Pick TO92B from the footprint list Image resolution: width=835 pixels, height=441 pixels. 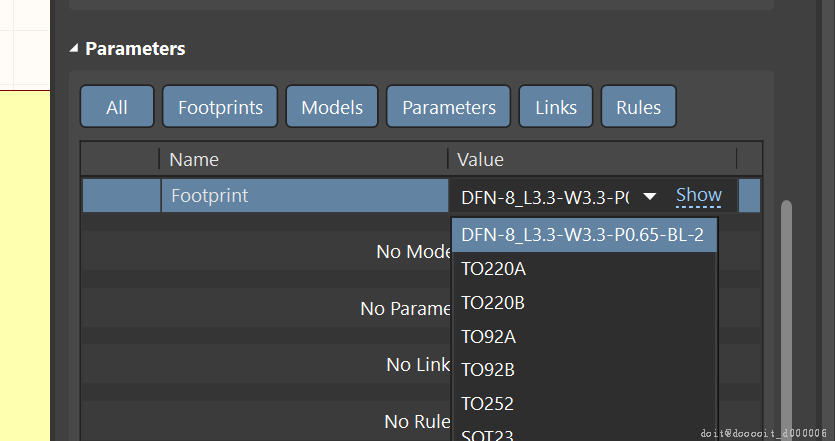point(488,370)
